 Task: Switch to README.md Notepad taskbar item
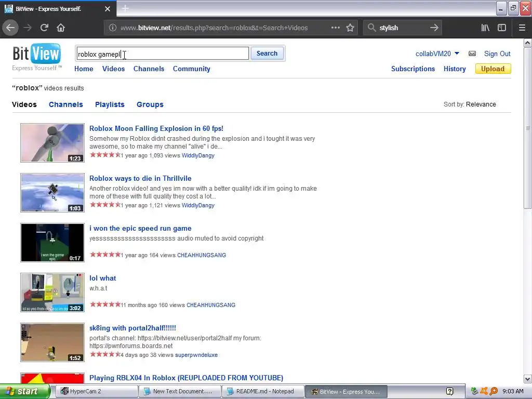point(262,391)
